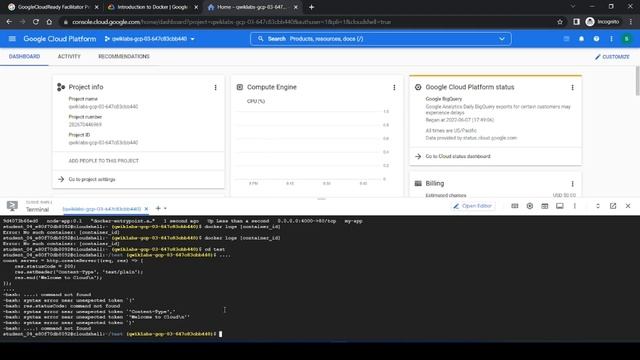Open a new browser tab
This screenshot has width=640, height=360.
pos(311,7)
